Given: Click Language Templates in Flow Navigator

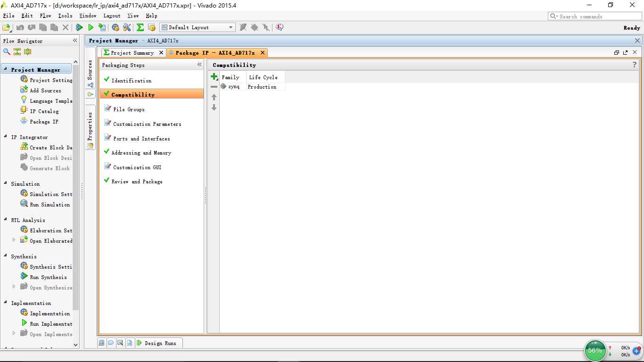Looking at the screenshot, I should pos(51,100).
